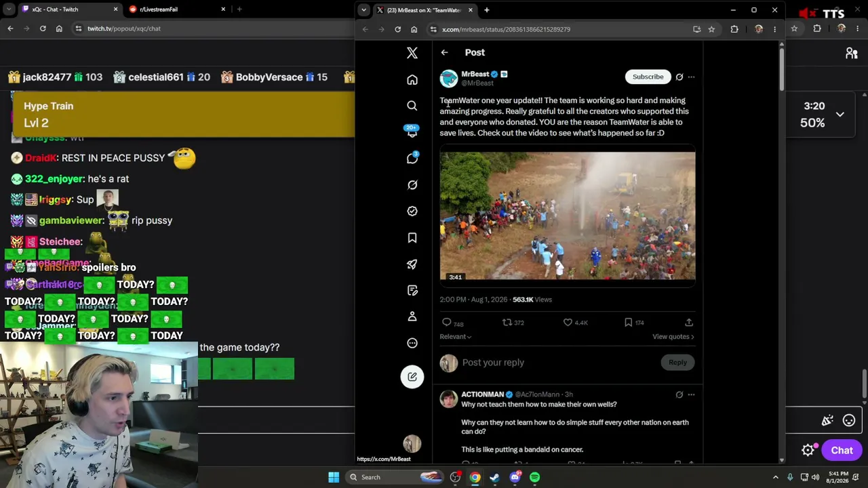Viewport: 868px width, 488px height.
Task: Open Bookmarks in the X sidebar
Action: [x=412, y=238]
